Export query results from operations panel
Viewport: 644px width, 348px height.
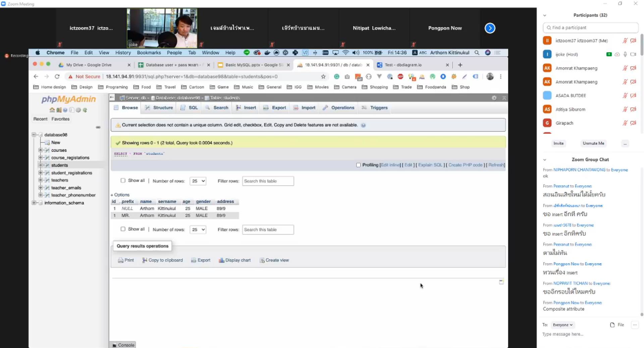tap(201, 260)
